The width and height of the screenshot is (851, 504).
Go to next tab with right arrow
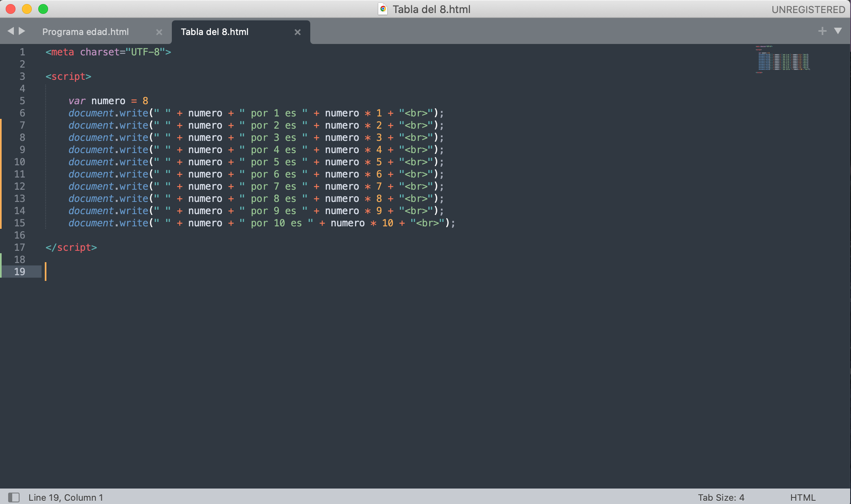coord(22,31)
